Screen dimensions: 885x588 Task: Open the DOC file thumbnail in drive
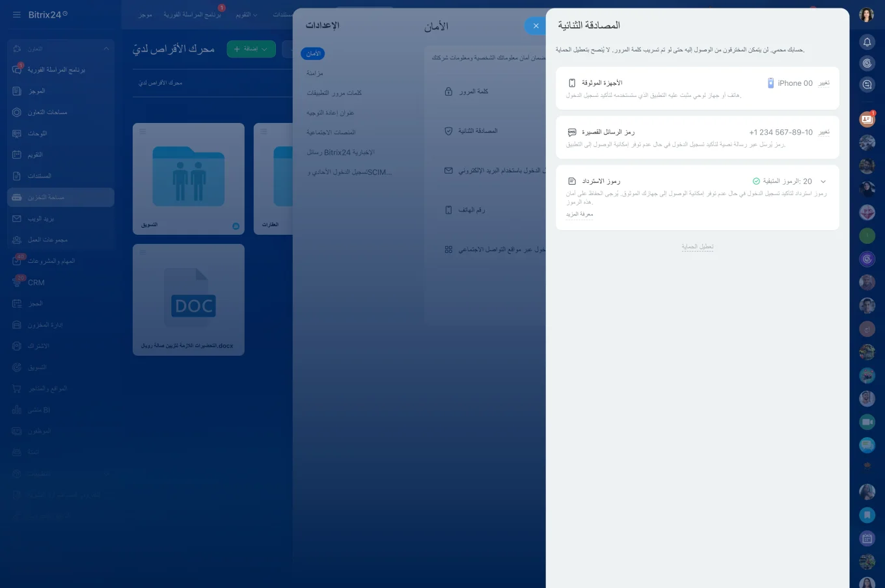pyautogui.click(x=189, y=299)
